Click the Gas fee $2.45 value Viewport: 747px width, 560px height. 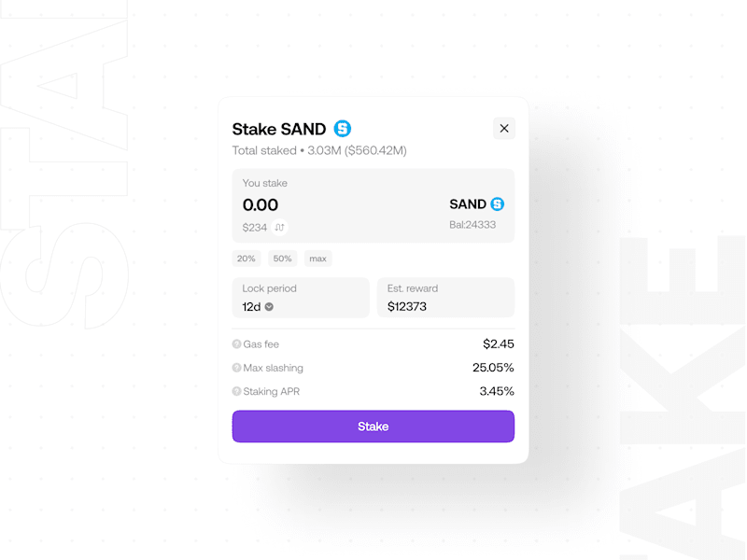tap(499, 343)
